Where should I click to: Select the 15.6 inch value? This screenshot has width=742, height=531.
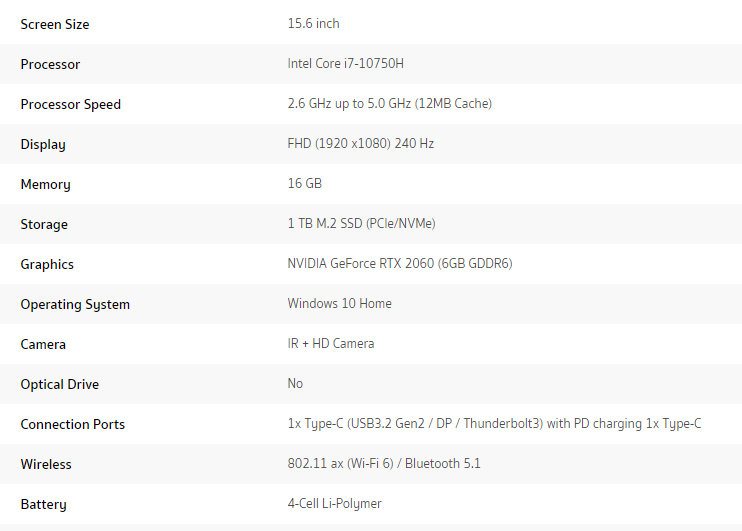313,24
